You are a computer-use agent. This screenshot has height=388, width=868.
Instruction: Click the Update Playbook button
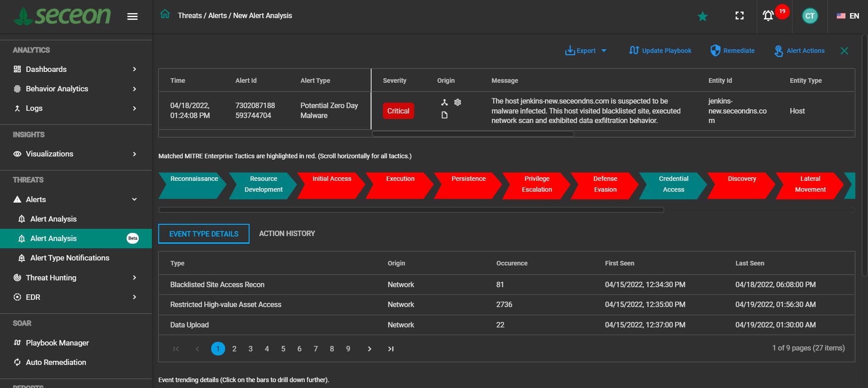click(x=660, y=51)
